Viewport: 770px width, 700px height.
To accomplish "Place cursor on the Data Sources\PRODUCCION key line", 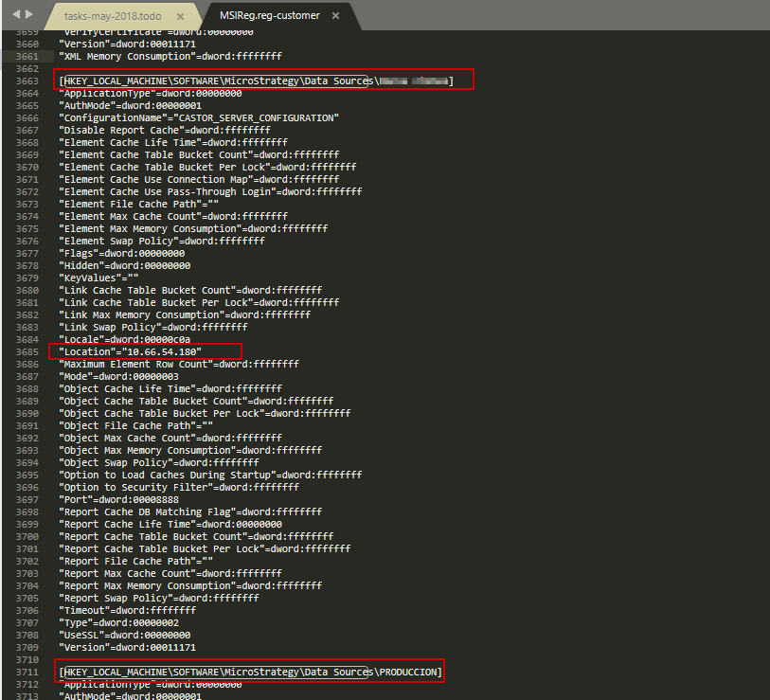I will coord(250,672).
